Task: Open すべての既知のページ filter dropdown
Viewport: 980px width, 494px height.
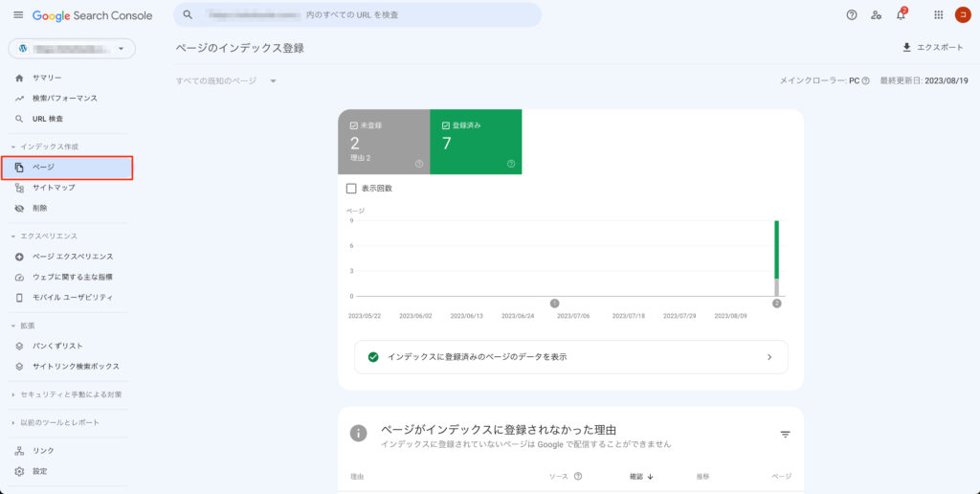Action: [226, 81]
